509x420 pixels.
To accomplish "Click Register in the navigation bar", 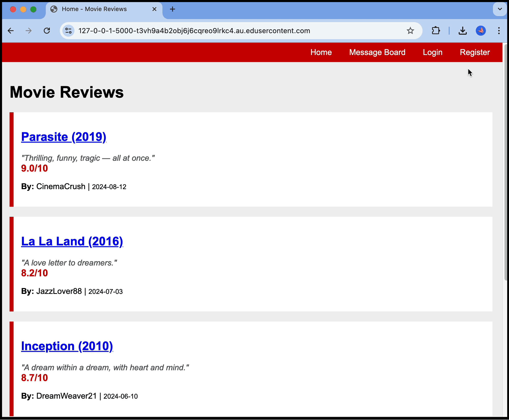I will point(475,52).
